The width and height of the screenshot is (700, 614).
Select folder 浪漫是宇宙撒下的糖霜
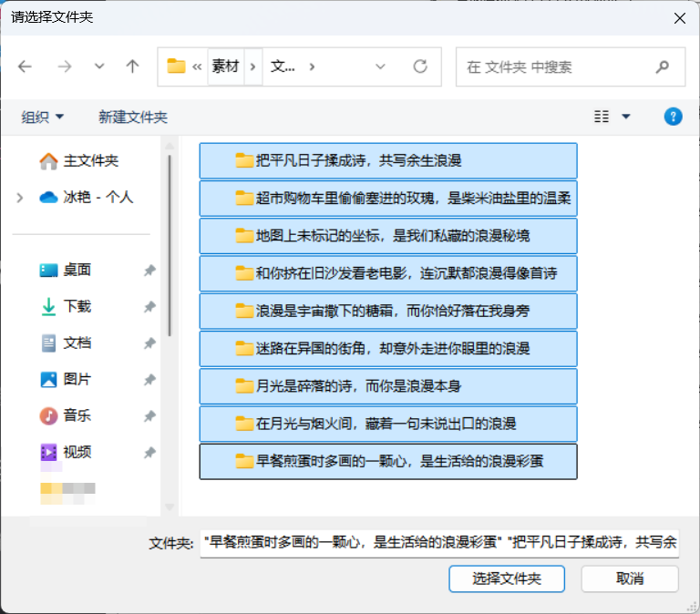(x=388, y=311)
